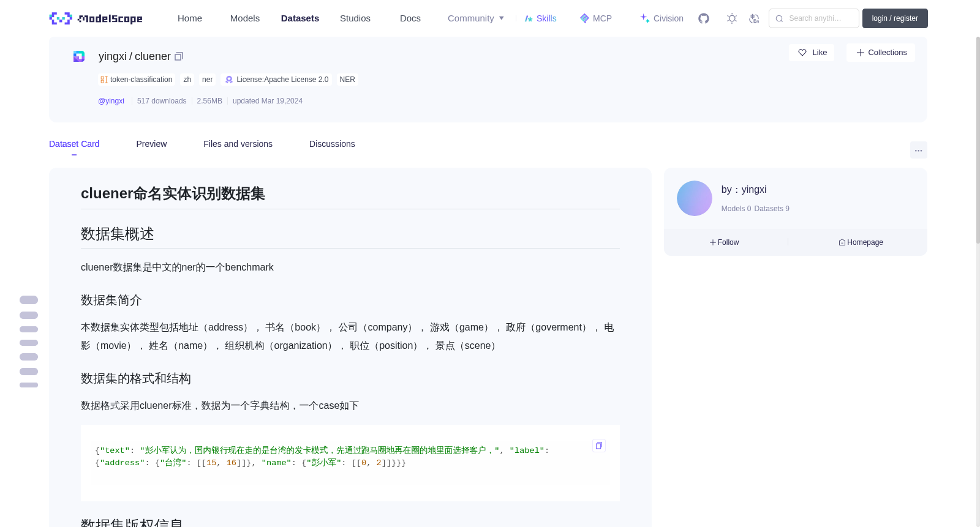Click the '数据集概述' heading
The width and height of the screenshot is (980, 527).
tap(118, 234)
